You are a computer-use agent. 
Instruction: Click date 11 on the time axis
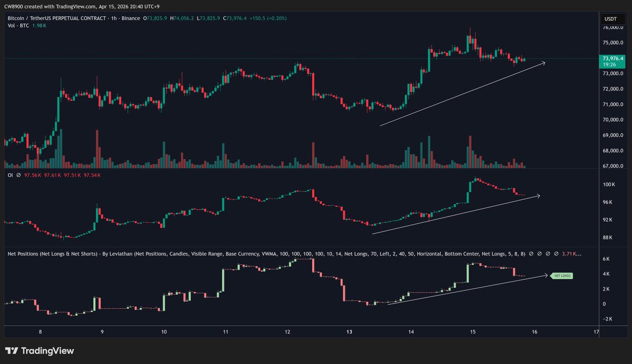[x=225, y=332]
